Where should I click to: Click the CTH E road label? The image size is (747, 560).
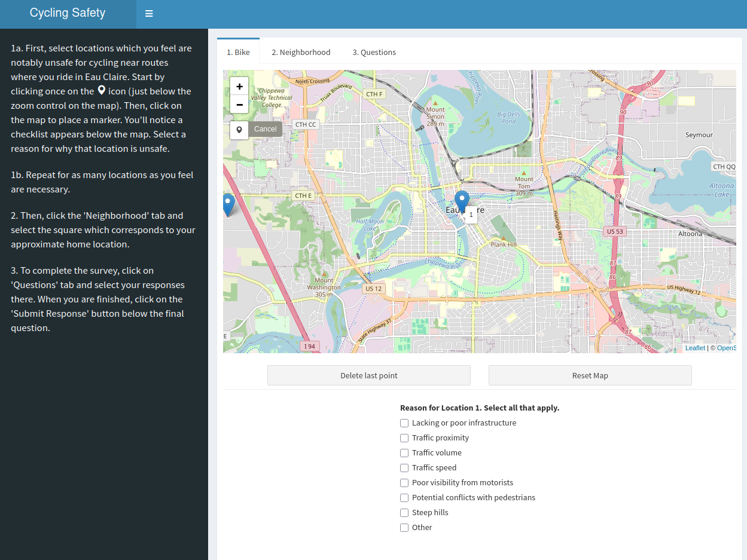click(x=303, y=195)
